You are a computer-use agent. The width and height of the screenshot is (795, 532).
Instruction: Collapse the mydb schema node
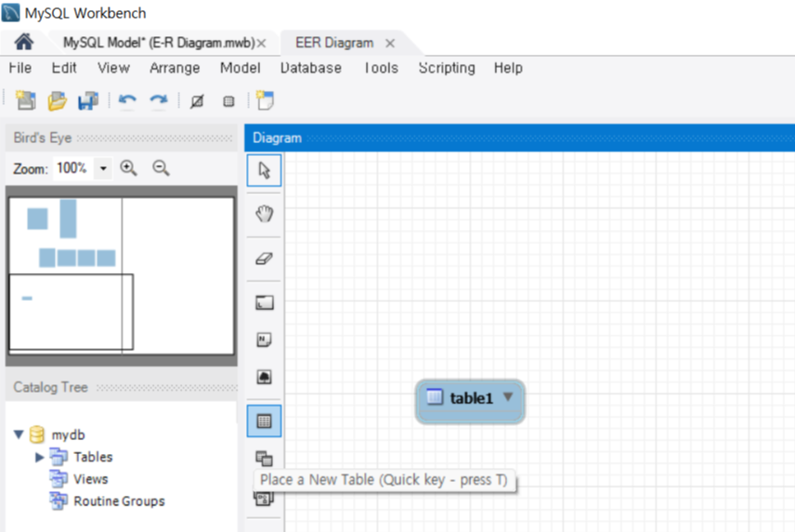[19, 435]
